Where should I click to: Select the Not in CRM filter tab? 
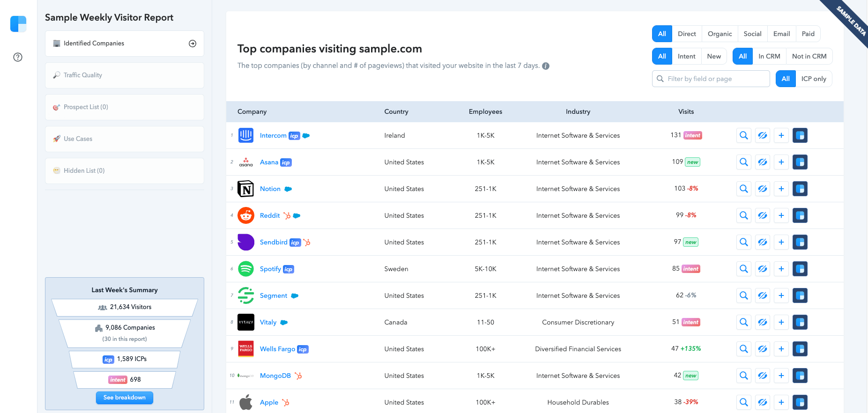coord(809,56)
